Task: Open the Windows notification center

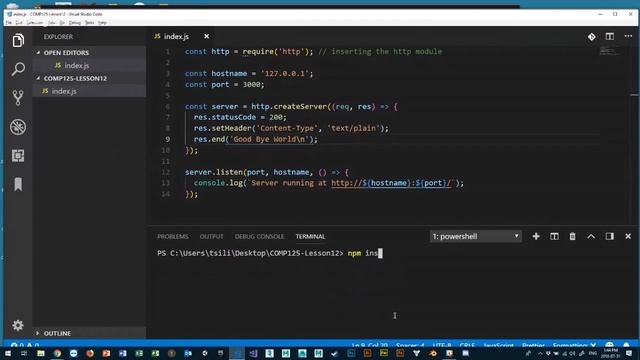Action: point(629,353)
